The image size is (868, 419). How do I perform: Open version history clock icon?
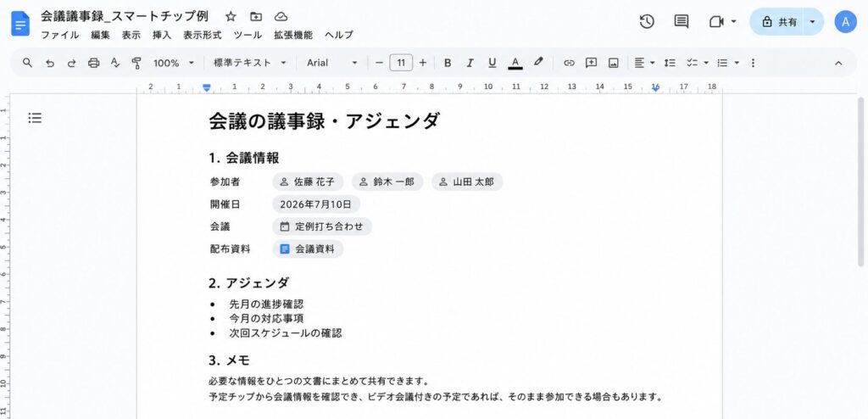coord(647,21)
